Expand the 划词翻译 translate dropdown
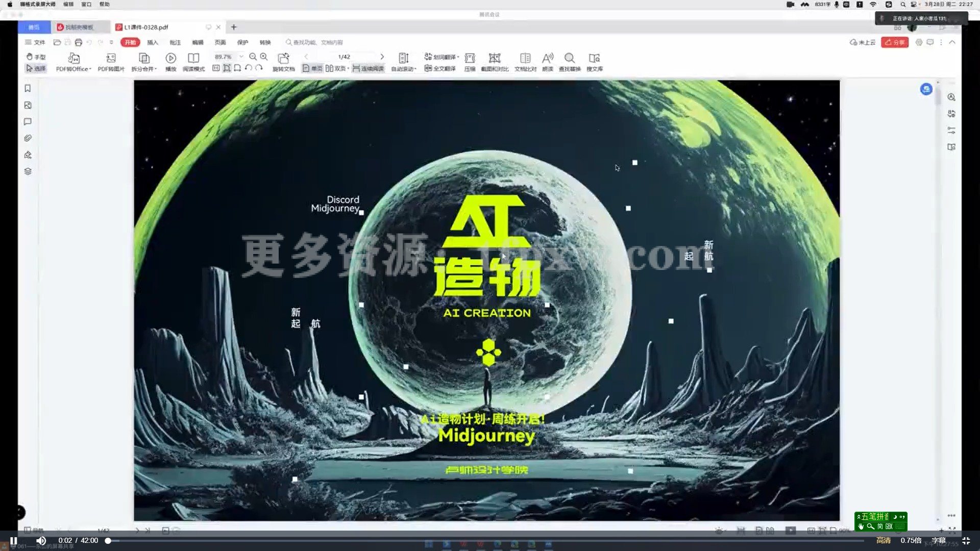Viewport: 980px width, 551px height. [x=442, y=57]
